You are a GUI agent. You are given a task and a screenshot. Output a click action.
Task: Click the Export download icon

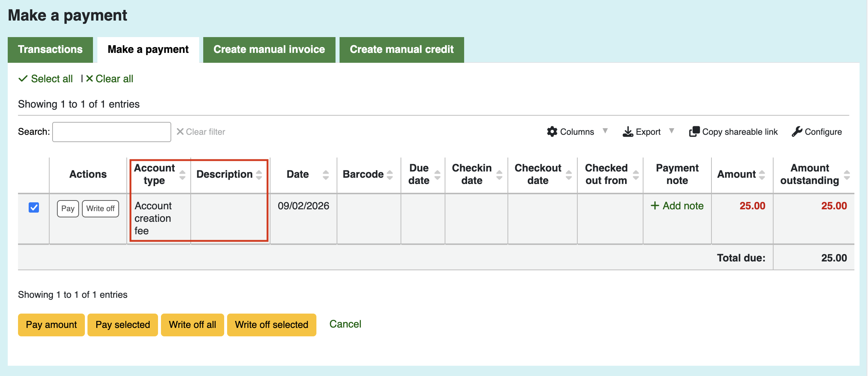pos(628,131)
